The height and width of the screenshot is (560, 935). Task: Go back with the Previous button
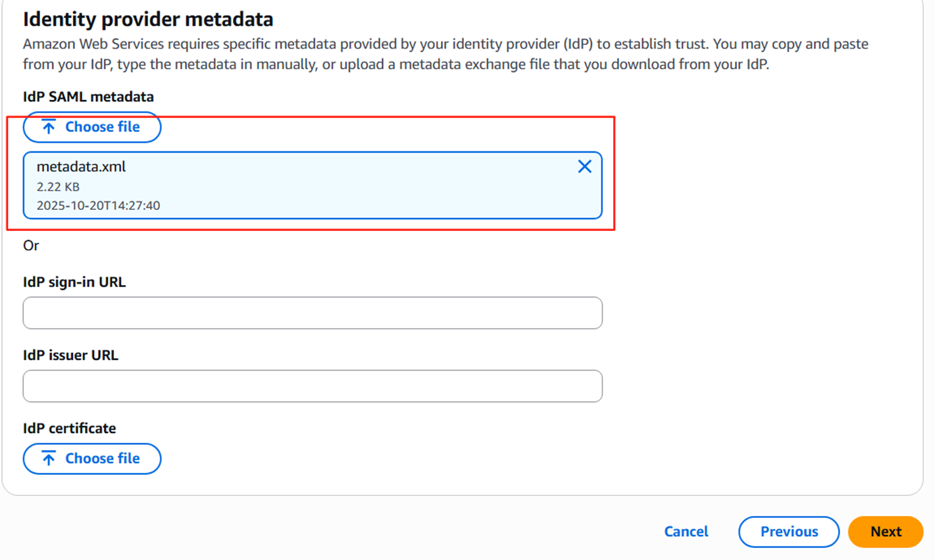coord(788,532)
